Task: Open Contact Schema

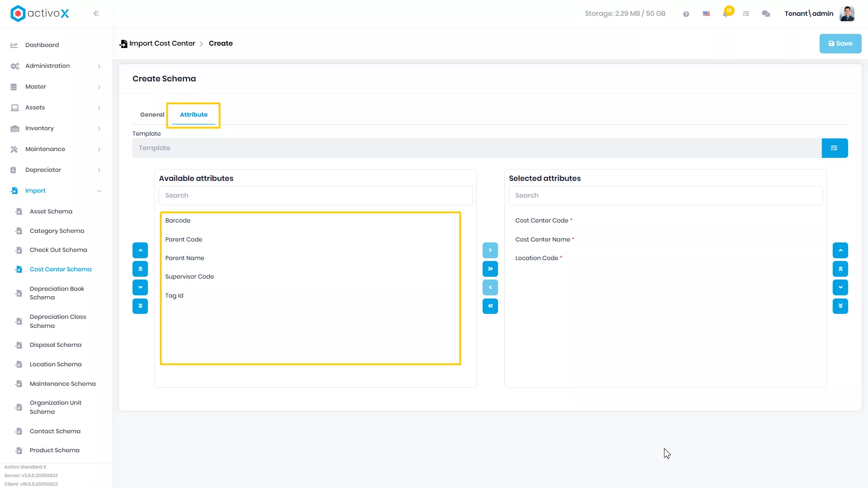Action: coord(56,431)
